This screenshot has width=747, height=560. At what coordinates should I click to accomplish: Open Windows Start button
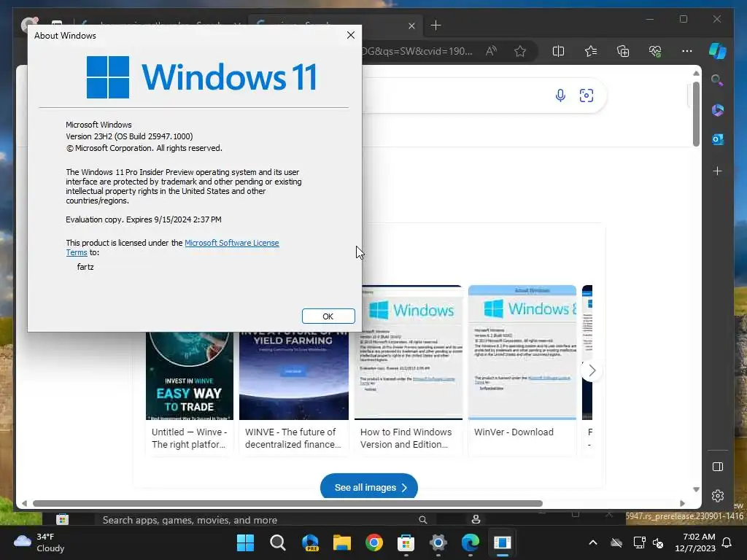click(245, 542)
